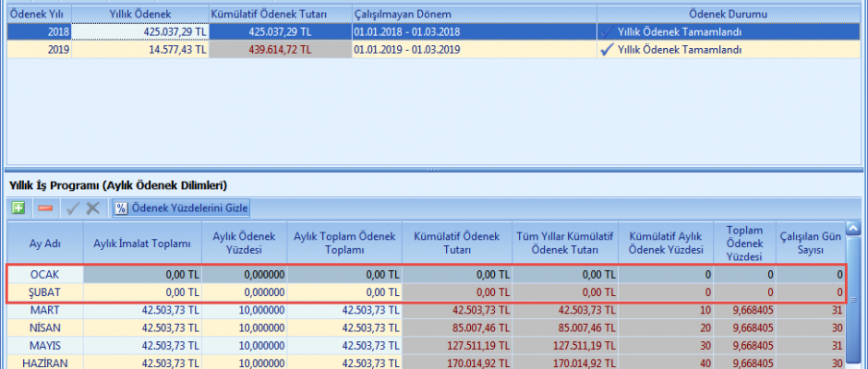Select the 2019 allowance year row
Viewport: 868px width, 369px height.
pos(38,50)
